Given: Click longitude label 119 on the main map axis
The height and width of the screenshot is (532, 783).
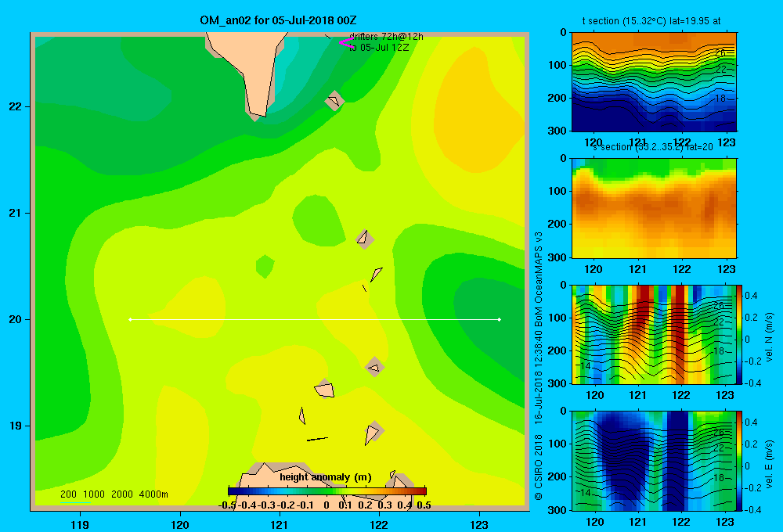Looking at the screenshot, I should [80, 524].
